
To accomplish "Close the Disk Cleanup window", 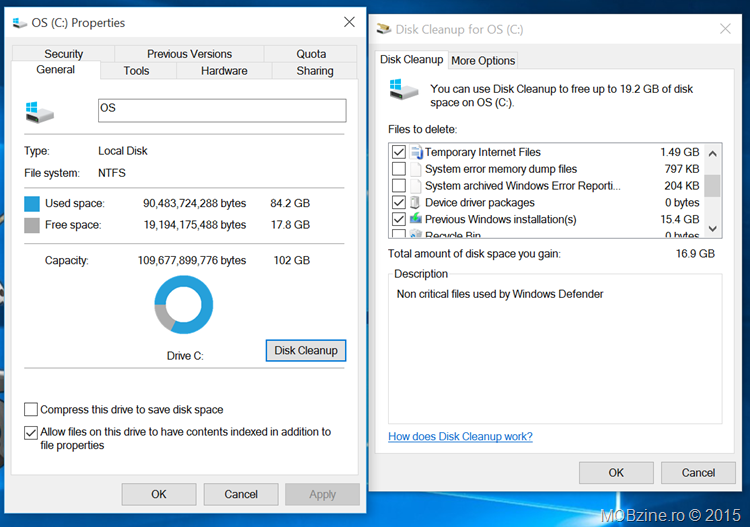I will [726, 29].
